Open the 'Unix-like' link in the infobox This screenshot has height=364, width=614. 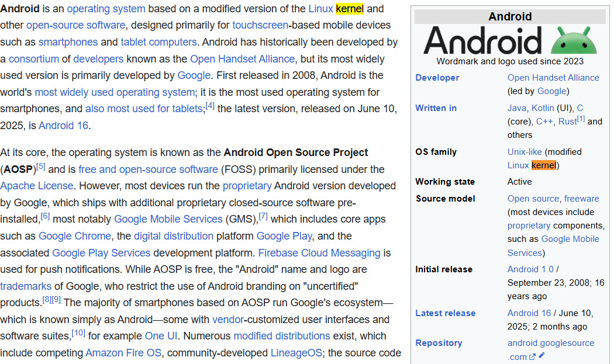tap(525, 152)
